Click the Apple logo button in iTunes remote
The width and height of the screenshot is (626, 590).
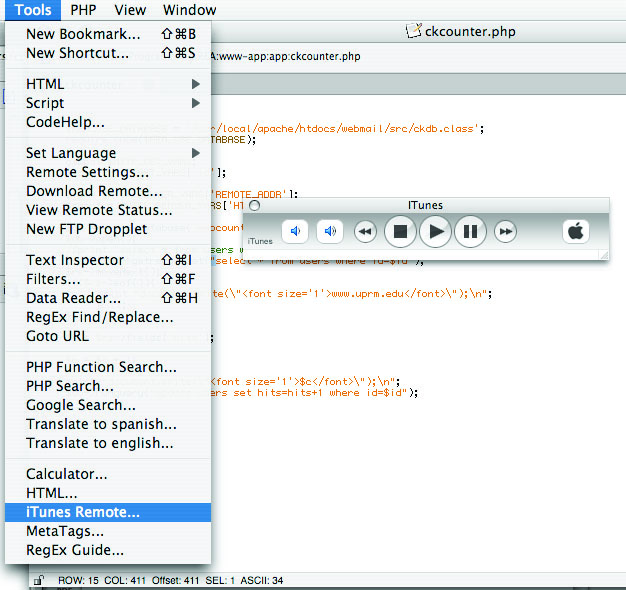click(576, 231)
